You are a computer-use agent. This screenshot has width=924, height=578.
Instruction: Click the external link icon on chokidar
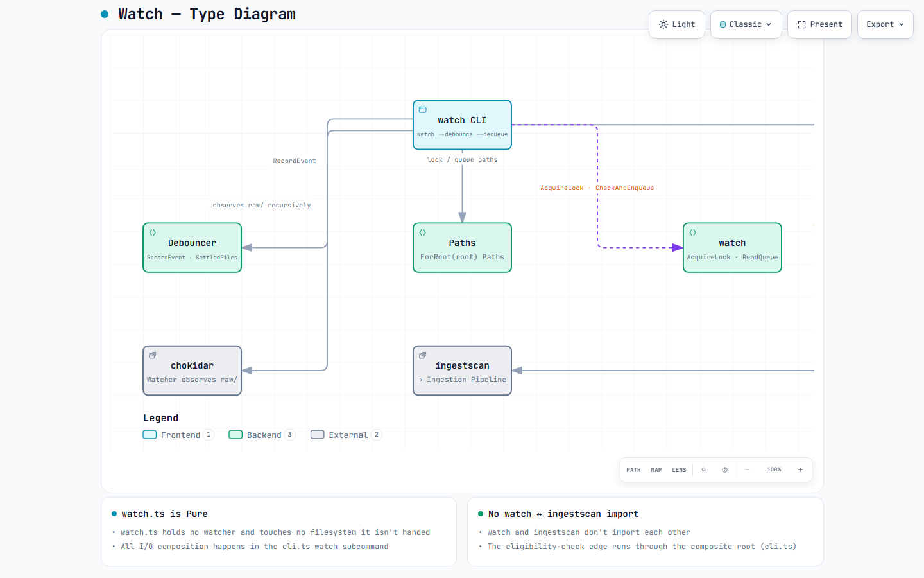[153, 355]
